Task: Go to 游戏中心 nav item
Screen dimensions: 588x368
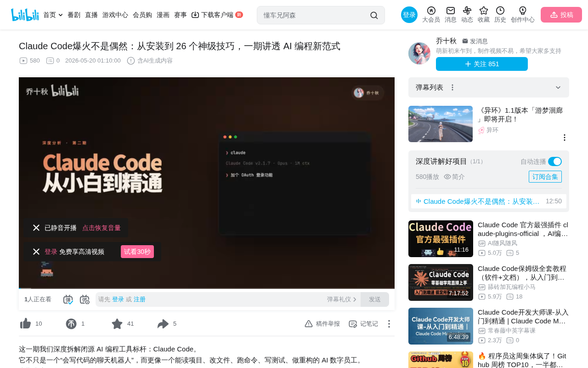Action: click(115, 15)
